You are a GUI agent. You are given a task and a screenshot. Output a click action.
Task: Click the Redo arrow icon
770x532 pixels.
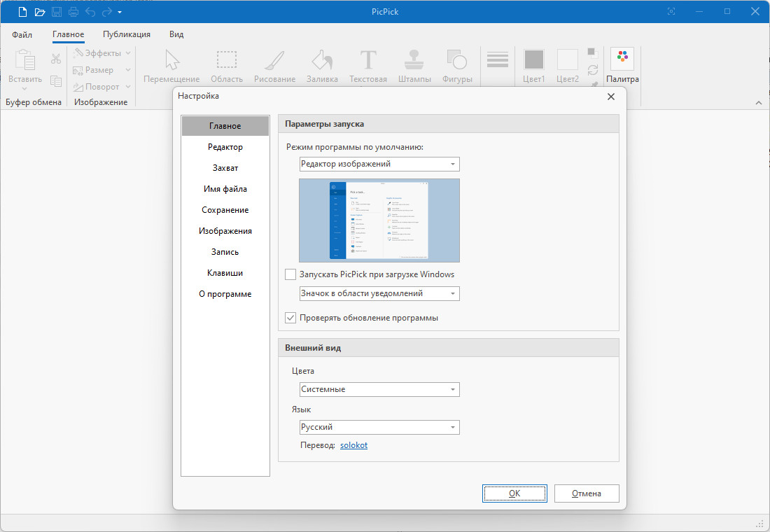pyautogui.click(x=106, y=12)
